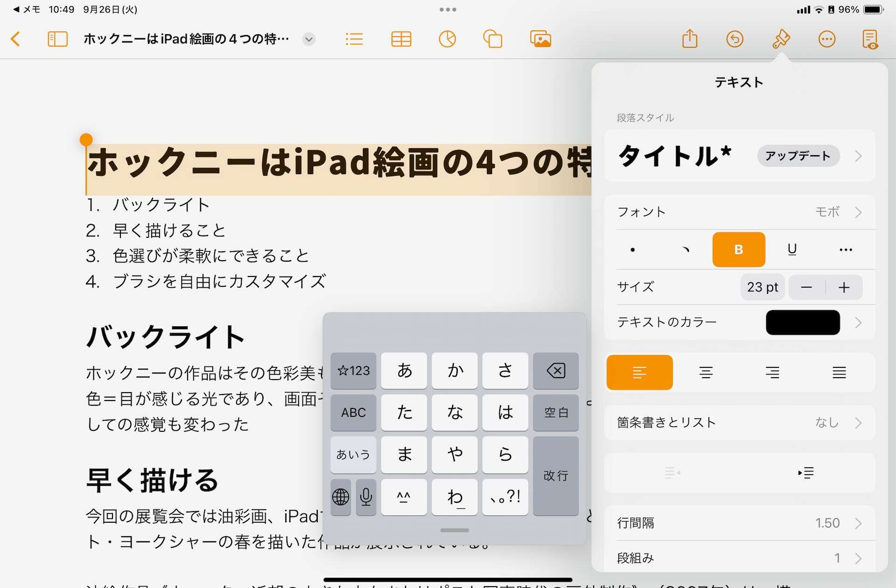Open the more options menu
Viewport: 896px width, 588px height.
point(827,39)
